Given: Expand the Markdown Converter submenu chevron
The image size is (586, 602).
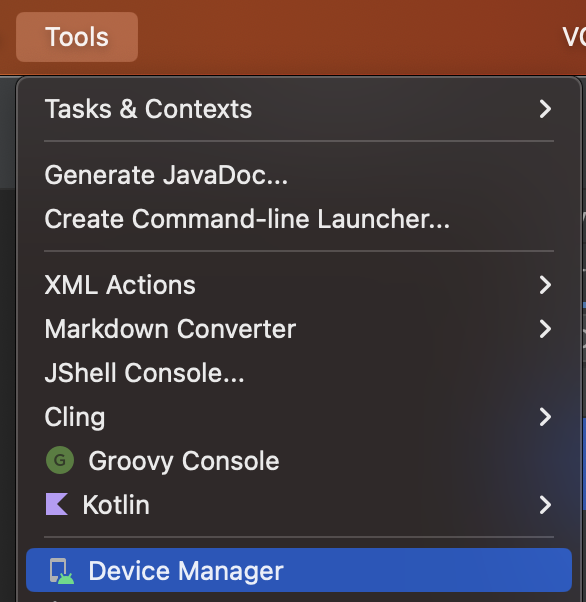Looking at the screenshot, I should 545,329.
